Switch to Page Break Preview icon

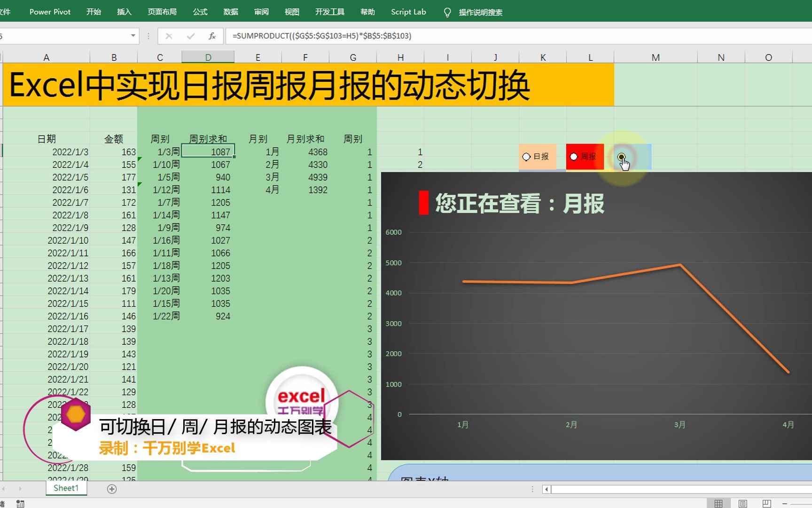766,503
